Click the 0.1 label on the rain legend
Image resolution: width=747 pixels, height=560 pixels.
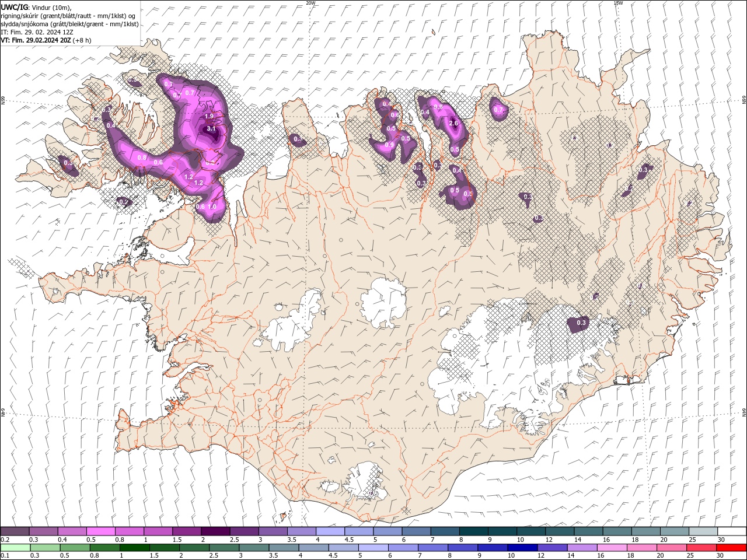(x=5, y=555)
